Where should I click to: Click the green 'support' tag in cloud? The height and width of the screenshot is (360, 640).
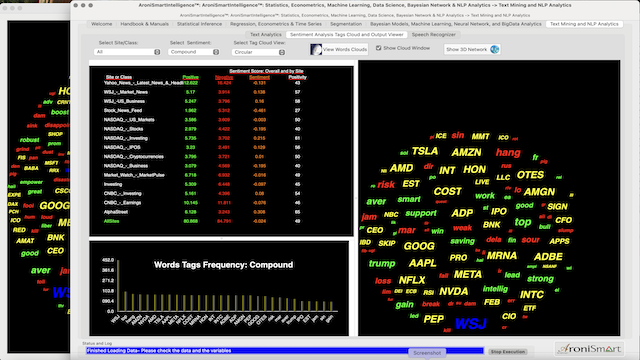421,213
